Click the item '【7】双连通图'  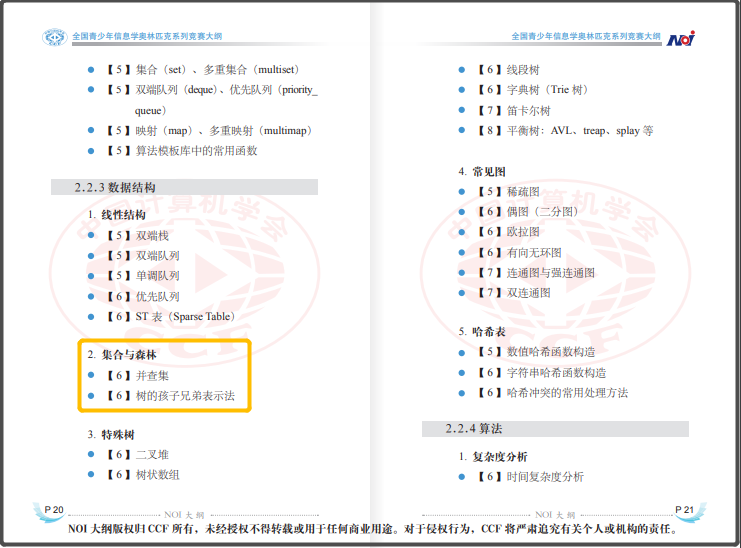(x=514, y=293)
